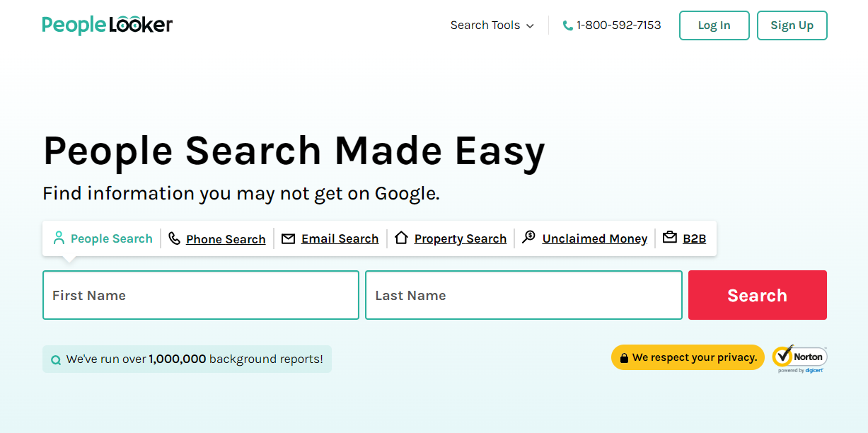Open the Search Tools menu
This screenshot has width=868, height=433.
492,25
